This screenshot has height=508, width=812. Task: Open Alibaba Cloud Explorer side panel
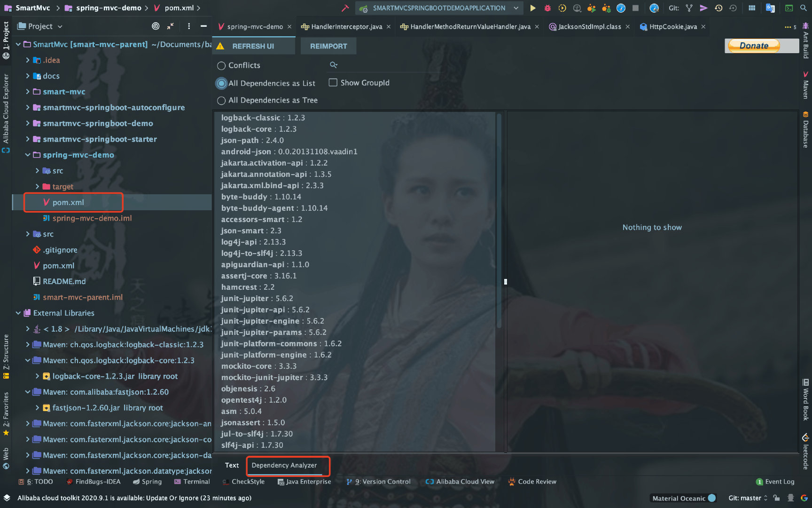(6, 113)
